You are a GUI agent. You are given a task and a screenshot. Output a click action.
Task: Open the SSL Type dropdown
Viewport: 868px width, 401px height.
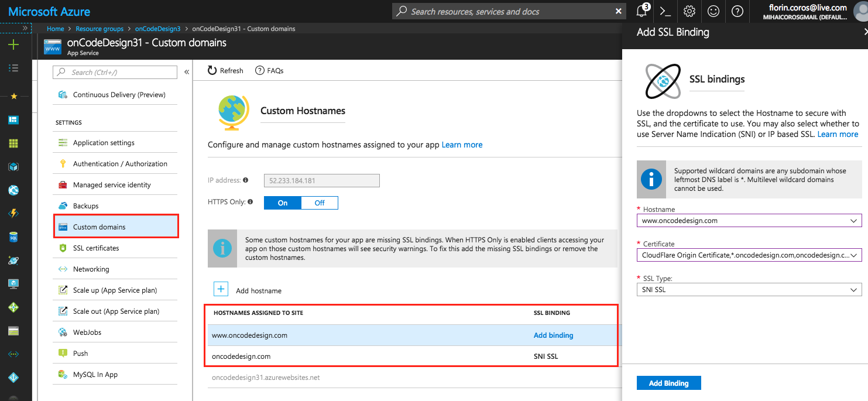coord(749,290)
